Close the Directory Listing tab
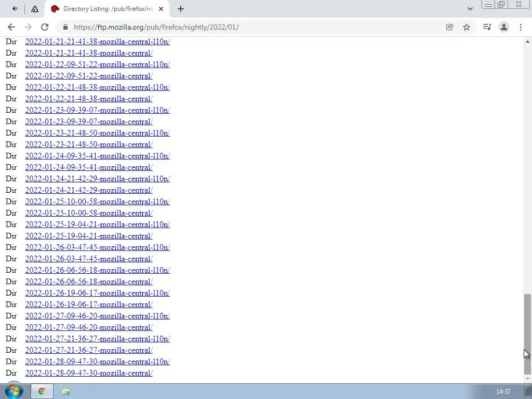This screenshot has width=532, height=399. coord(161,9)
